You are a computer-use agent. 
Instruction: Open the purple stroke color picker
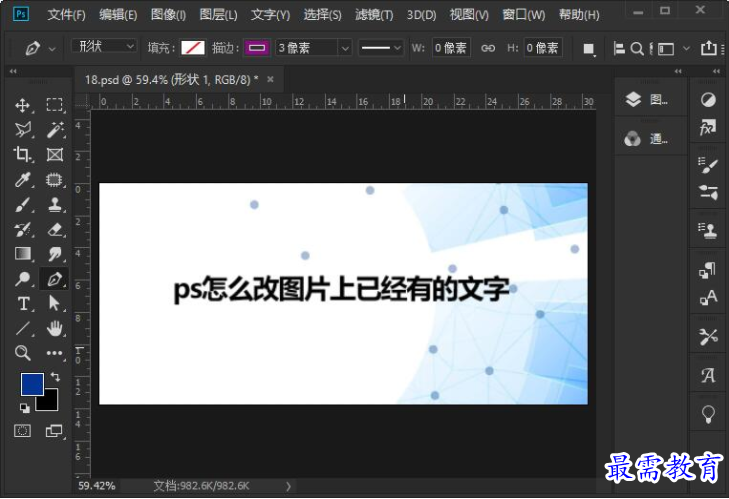(257, 47)
